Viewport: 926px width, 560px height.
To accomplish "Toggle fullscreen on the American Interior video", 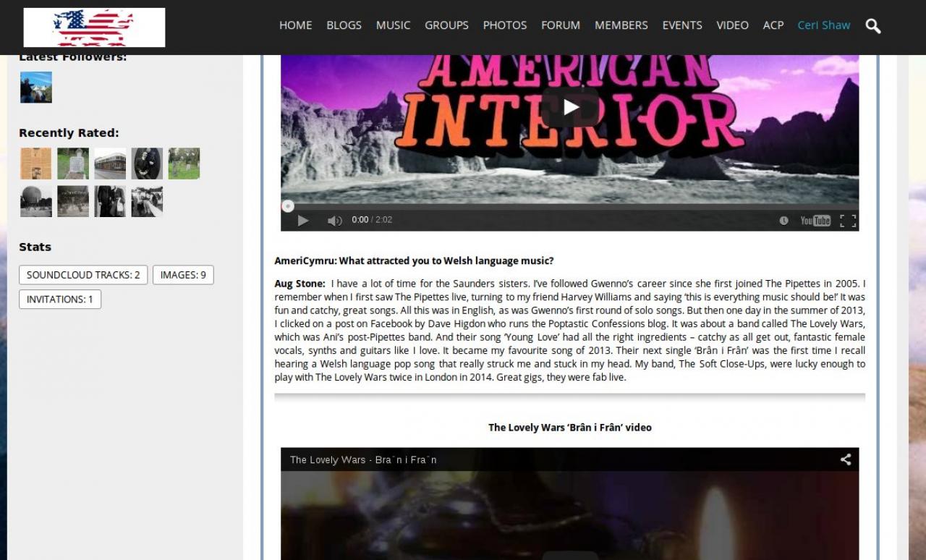I will (848, 221).
